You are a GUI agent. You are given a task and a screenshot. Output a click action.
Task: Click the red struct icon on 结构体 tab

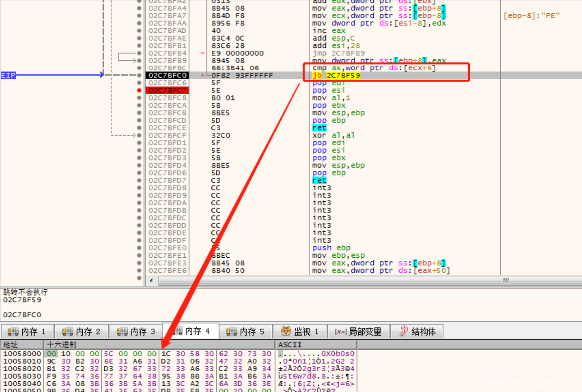coord(404,331)
